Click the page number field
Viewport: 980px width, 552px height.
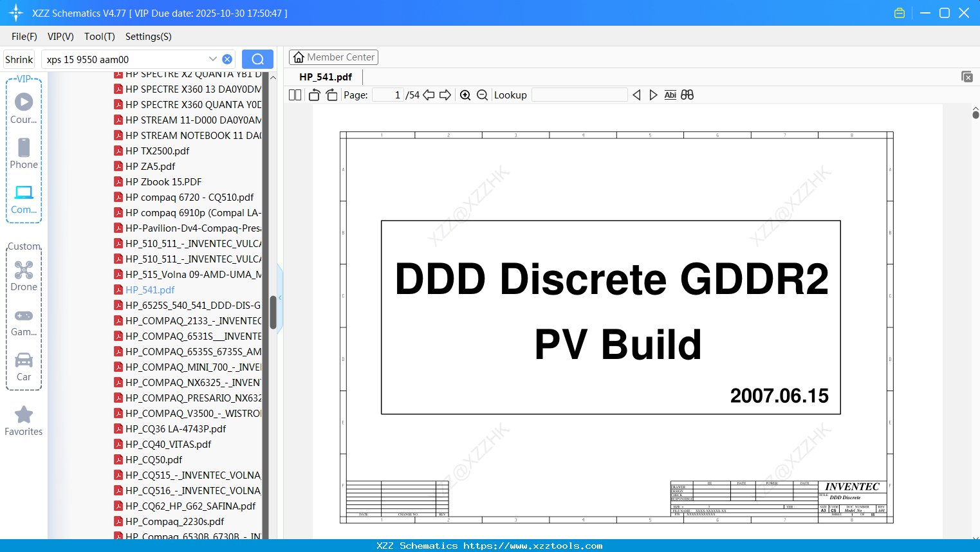[x=388, y=95]
